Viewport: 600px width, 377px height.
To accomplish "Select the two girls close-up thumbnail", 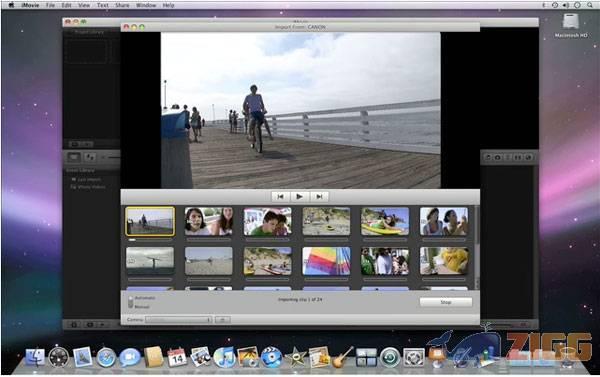I will point(209,221).
